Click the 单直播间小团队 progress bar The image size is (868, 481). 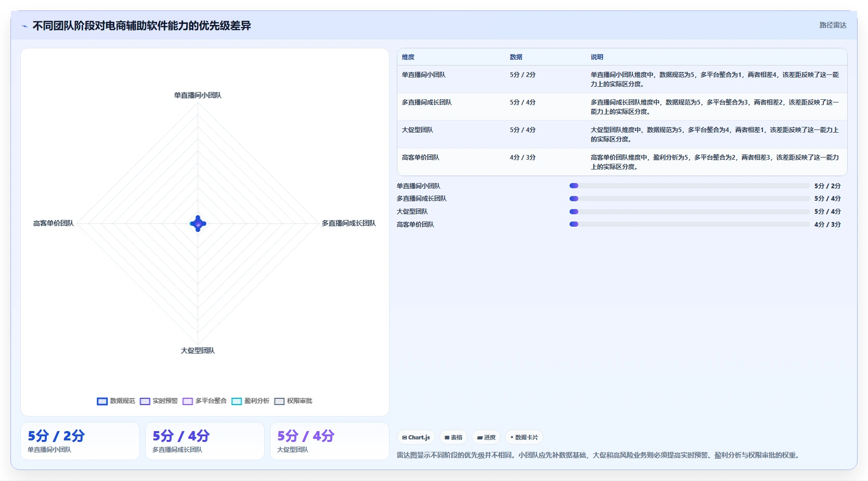[x=689, y=186]
